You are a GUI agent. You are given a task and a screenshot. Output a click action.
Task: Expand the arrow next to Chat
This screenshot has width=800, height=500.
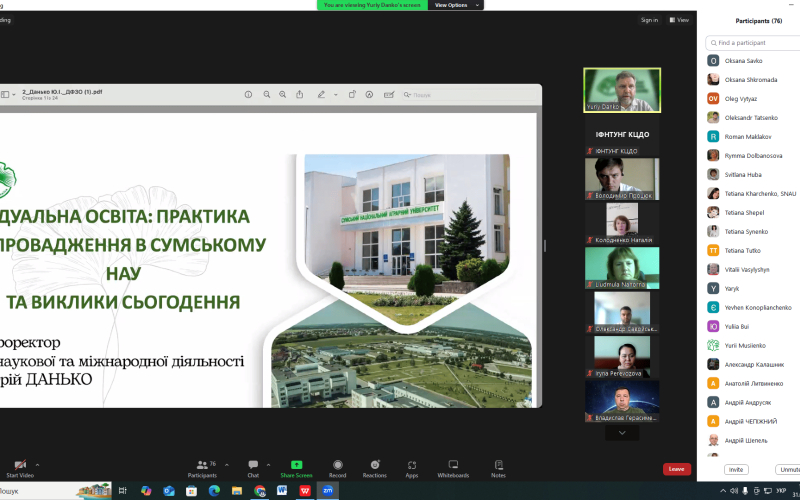pos(268,465)
